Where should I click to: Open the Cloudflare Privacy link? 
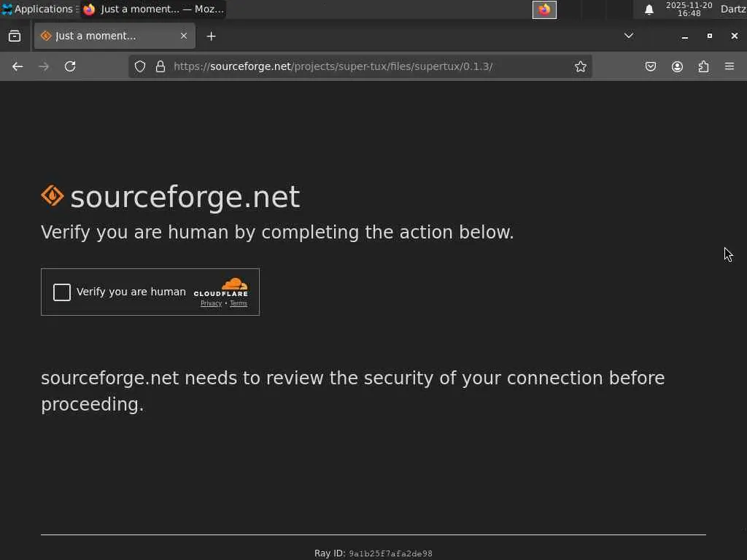coord(211,303)
